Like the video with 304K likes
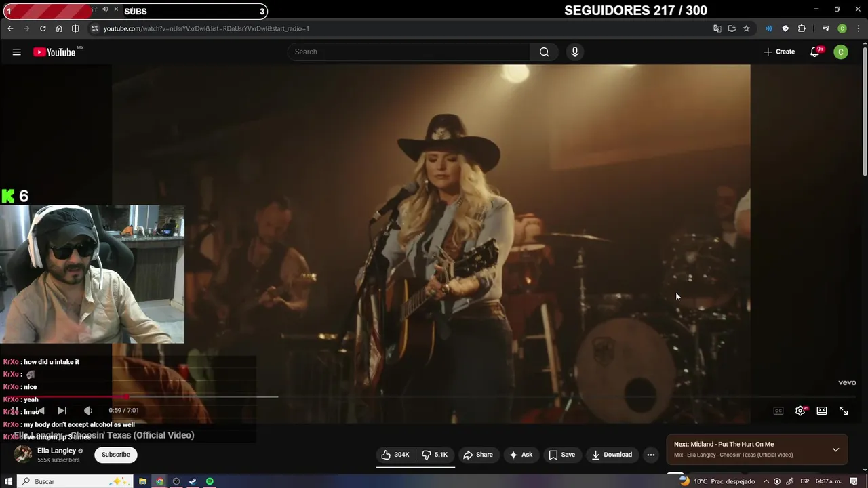The height and width of the screenshot is (488, 868). click(395, 455)
